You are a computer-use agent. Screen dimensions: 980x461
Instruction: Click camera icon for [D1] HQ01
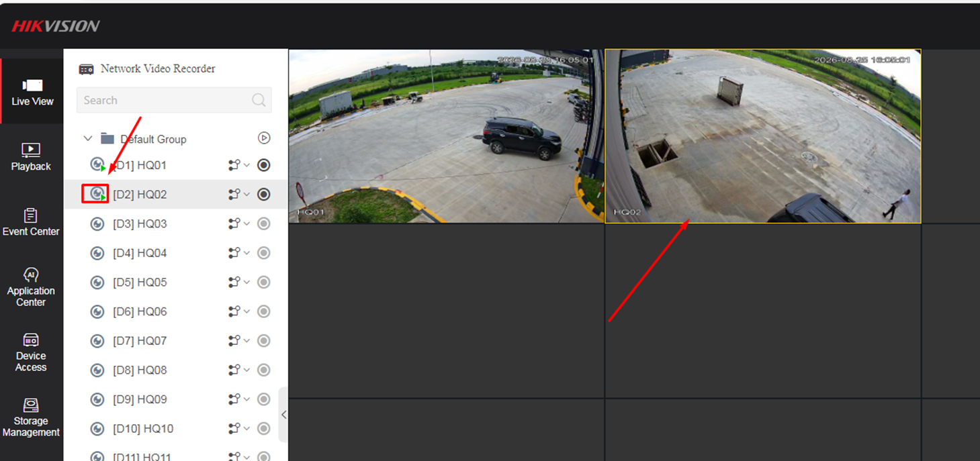pos(97,164)
